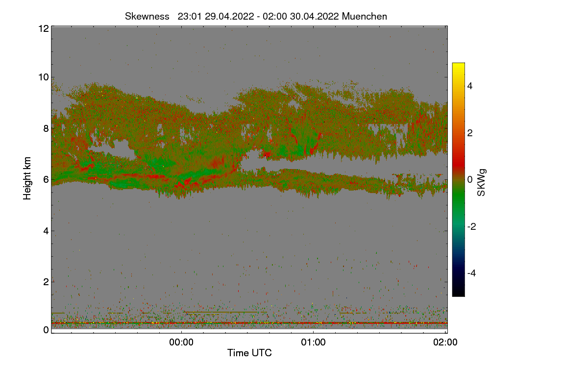Click the colorbar tick label 0

pos(470,179)
